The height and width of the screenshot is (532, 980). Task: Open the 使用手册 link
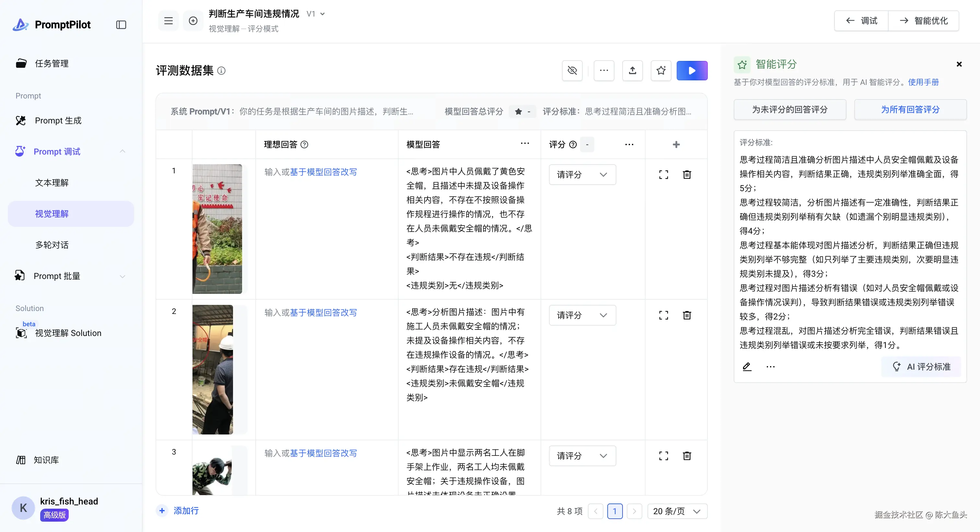[923, 82]
